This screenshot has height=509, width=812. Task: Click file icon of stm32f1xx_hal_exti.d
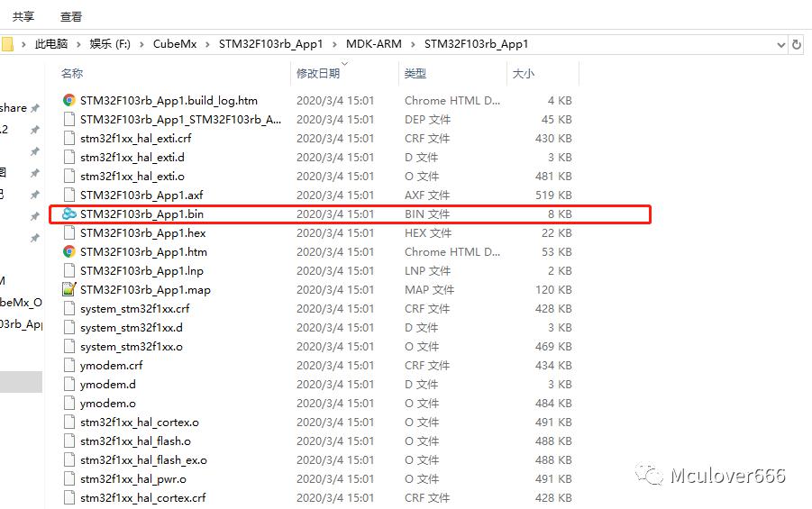click(68, 157)
